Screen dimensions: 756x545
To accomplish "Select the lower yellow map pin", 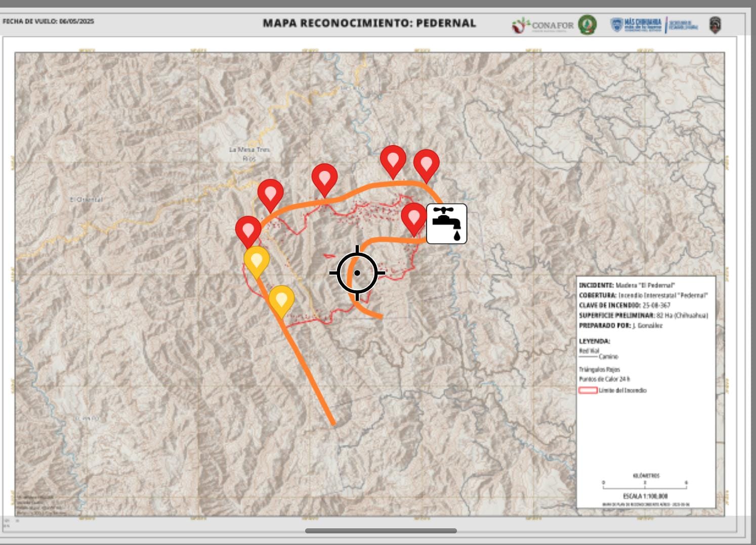I will pyautogui.click(x=281, y=299).
